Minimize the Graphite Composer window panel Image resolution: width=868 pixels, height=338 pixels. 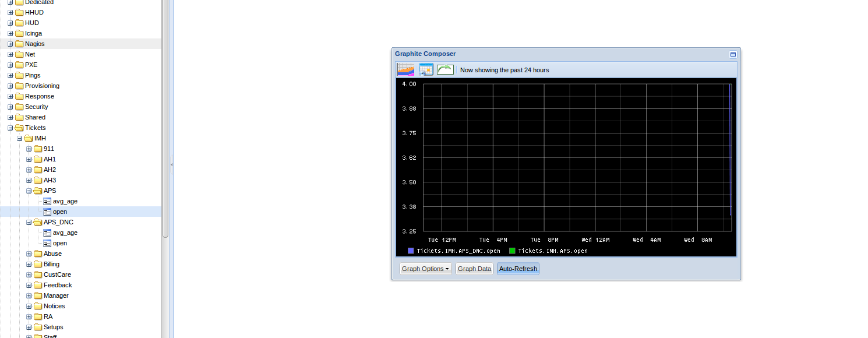point(733,54)
